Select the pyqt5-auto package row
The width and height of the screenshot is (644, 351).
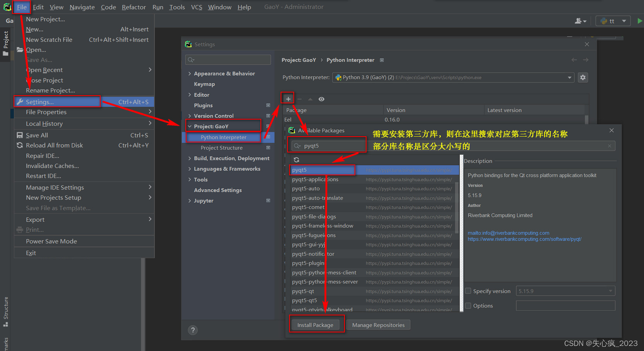point(374,188)
